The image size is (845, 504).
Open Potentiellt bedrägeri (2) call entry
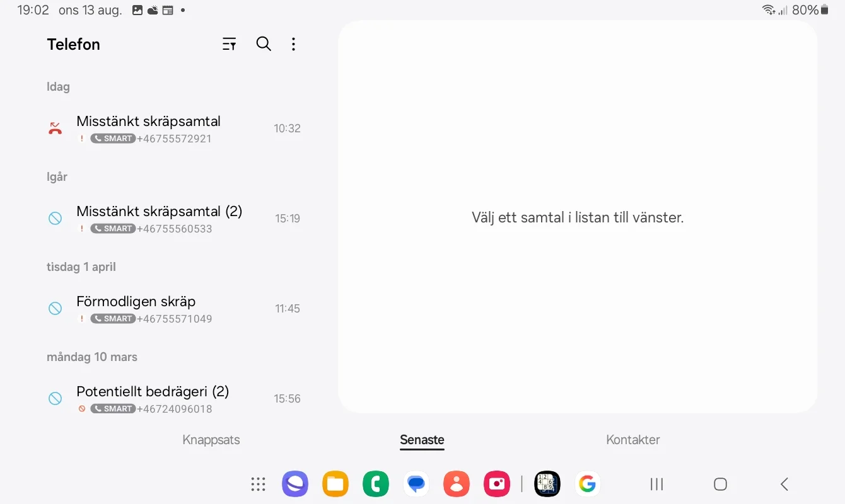(x=173, y=399)
